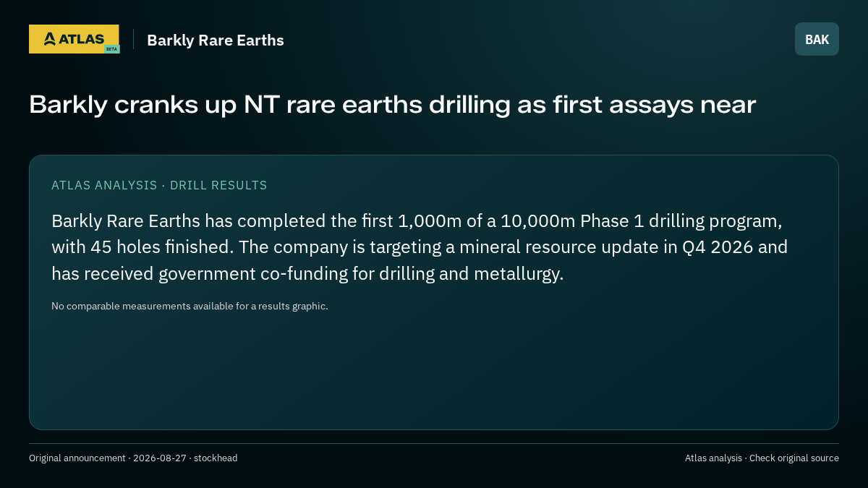
Task: Click the Barkly Rare Earths company name
Action: 216,40
